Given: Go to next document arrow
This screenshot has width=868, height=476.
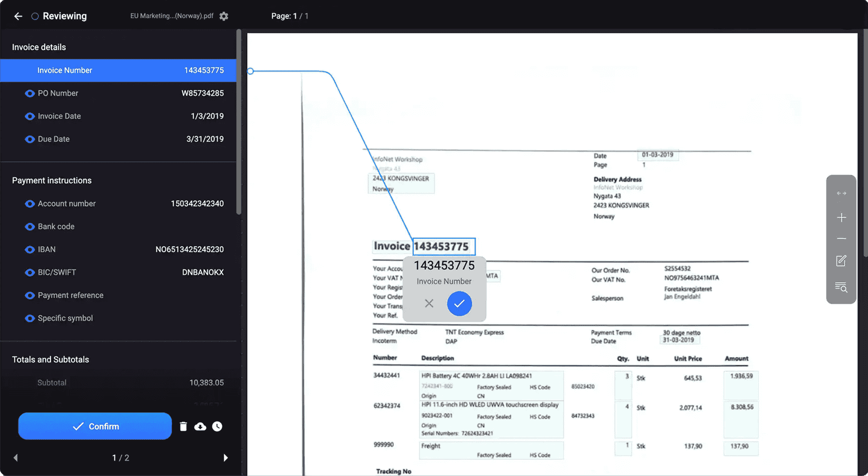Looking at the screenshot, I should click(x=226, y=458).
